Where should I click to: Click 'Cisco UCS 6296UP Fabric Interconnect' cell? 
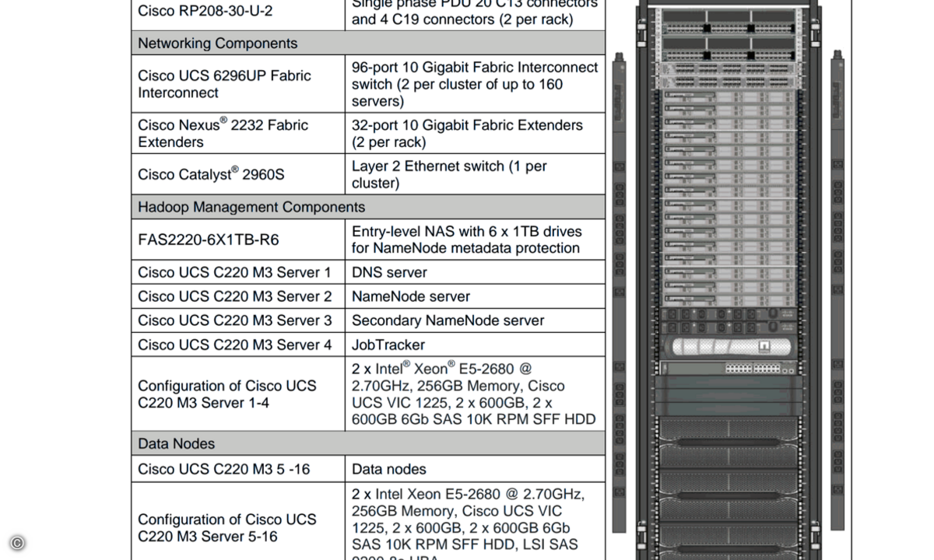[x=238, y=84]
